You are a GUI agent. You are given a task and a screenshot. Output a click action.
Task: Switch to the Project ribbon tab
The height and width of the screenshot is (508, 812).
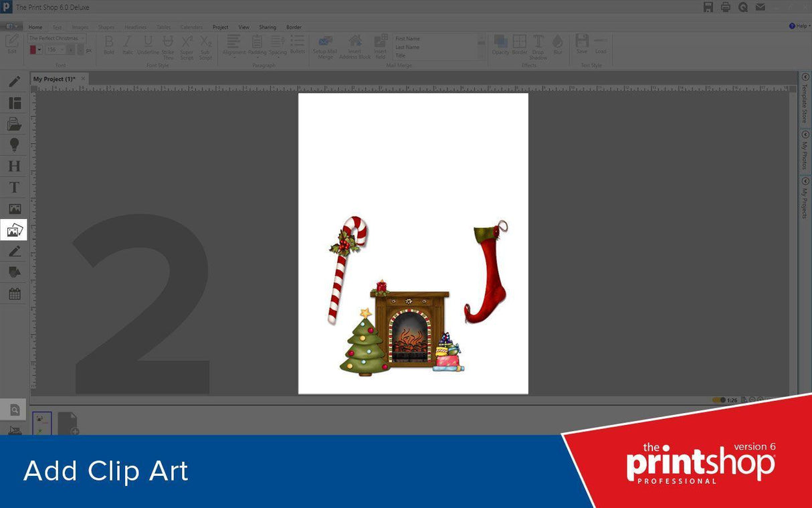coord(220,27)
